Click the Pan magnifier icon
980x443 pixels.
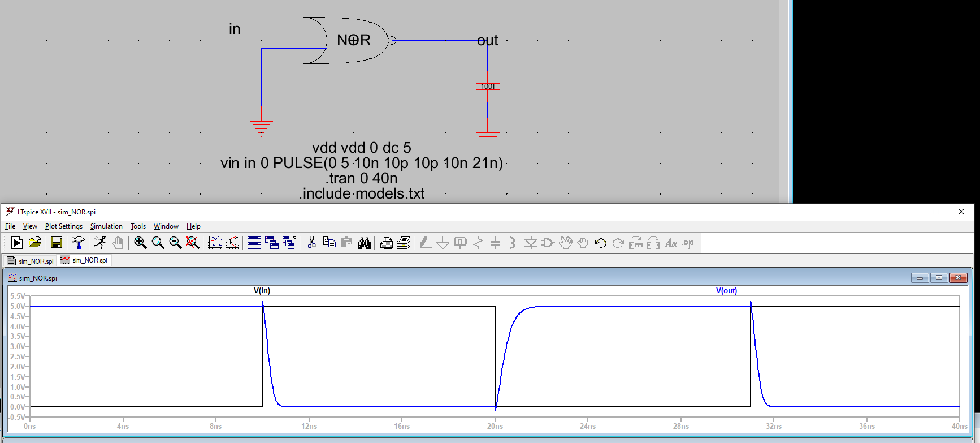[x=158, y=243]
